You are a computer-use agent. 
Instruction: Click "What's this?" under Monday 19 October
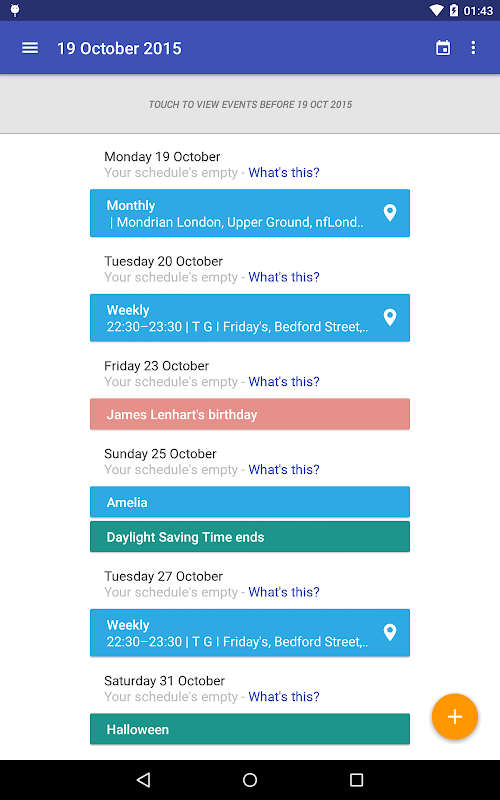tap(284, 172)
